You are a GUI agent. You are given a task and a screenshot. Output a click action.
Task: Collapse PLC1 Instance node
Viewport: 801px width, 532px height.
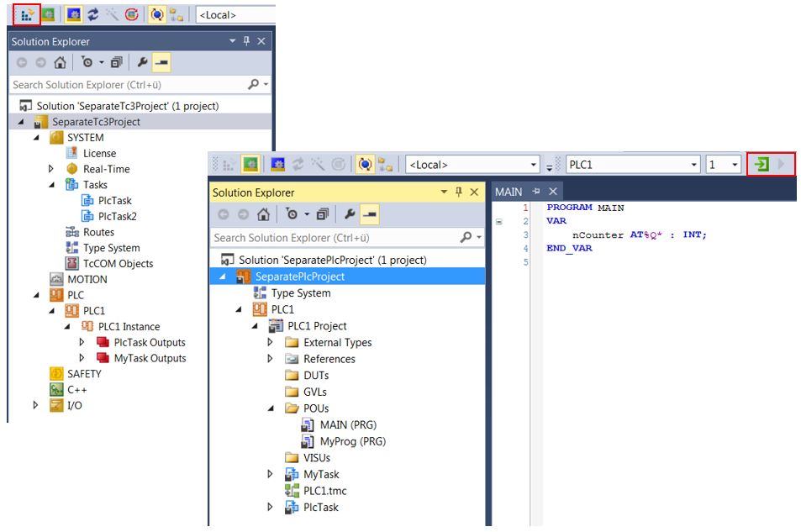coord(67,327)
